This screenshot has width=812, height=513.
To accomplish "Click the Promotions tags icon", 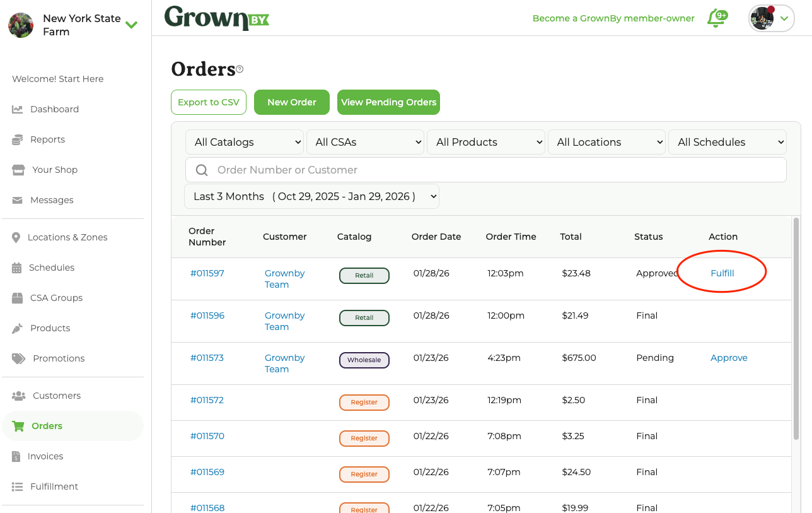I will pyautogui.click(x=19, y=358).
